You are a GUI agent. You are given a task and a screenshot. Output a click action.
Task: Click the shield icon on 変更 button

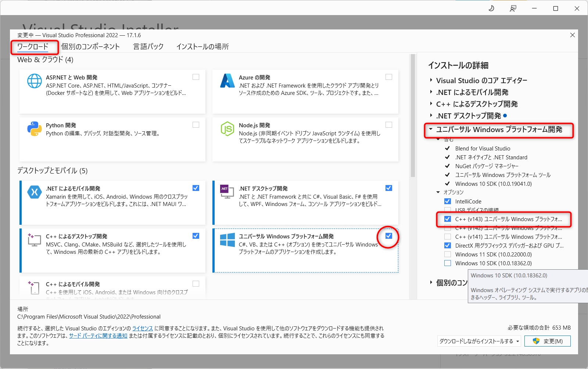(x=536, y=341)
